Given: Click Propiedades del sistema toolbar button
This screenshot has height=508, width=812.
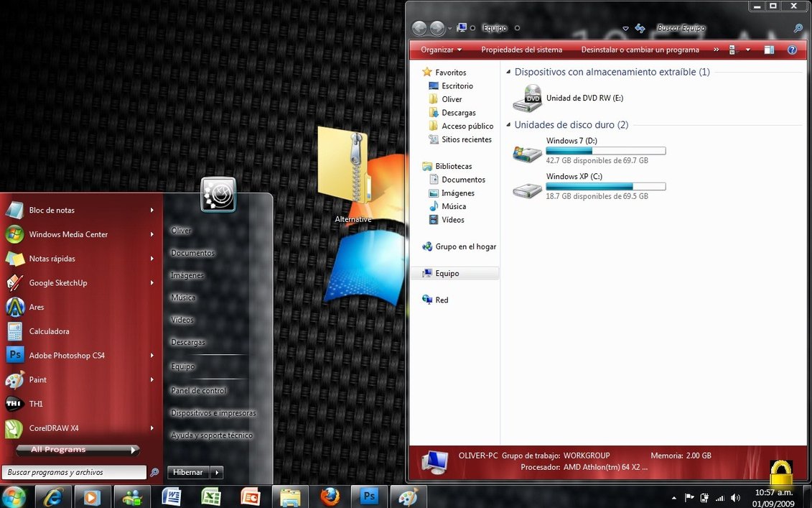Looking at the screenshot, I should pos(521,50).
